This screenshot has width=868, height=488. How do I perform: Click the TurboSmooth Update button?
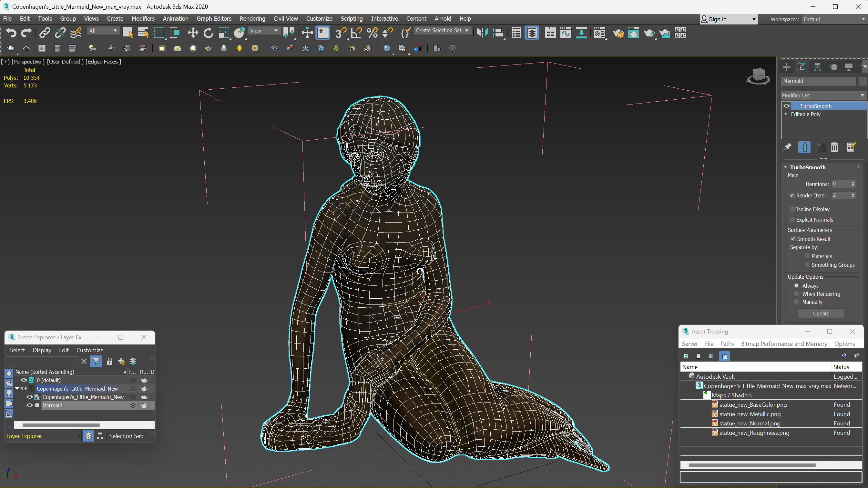pyautogui.click(x=821, y=314)
